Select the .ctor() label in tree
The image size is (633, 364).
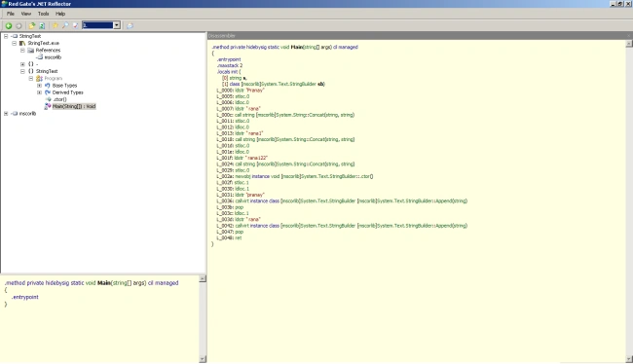click(59, 99)
